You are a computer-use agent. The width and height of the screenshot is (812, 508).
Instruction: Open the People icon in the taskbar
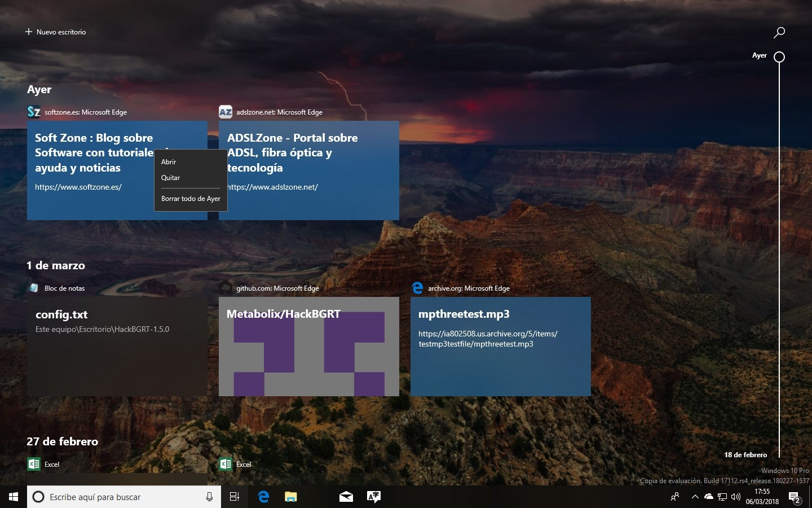click(675, 497)
